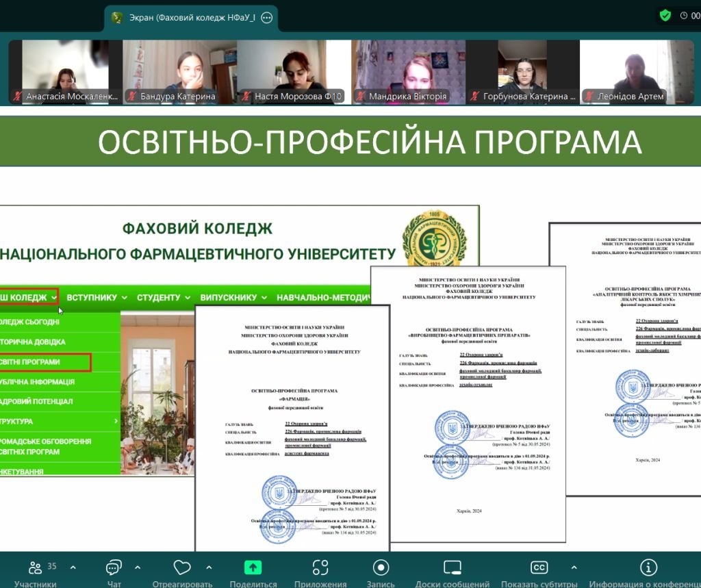Open the Whiteboards icon
This screenshot has width=701, height=588.
(x=452, y=567)
